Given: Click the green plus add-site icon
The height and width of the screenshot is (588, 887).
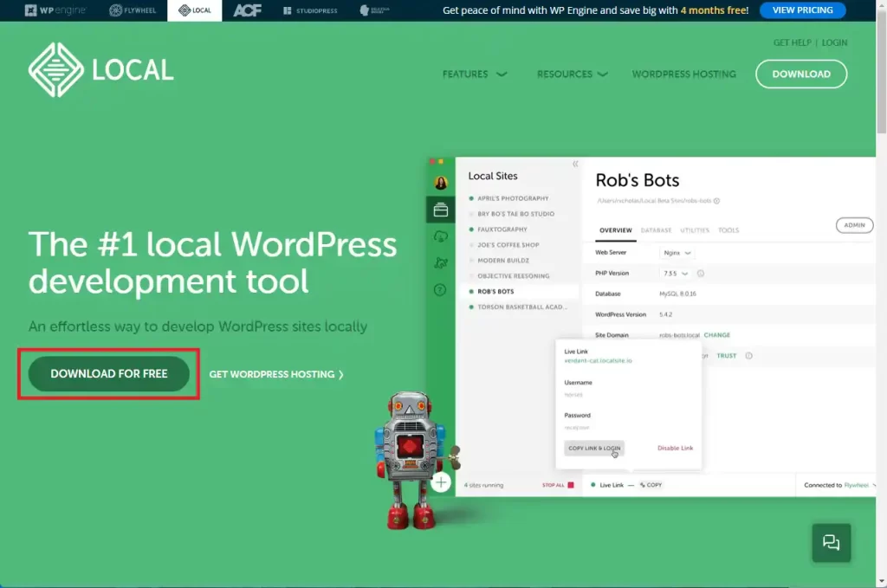Looking at the screenshot, I should click(441, 482).
